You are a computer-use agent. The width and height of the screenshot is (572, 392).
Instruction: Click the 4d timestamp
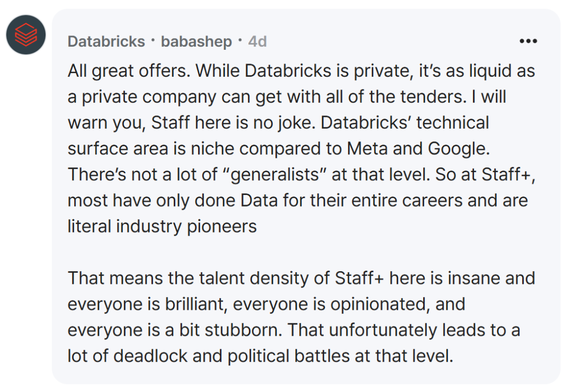coord(257,42)
